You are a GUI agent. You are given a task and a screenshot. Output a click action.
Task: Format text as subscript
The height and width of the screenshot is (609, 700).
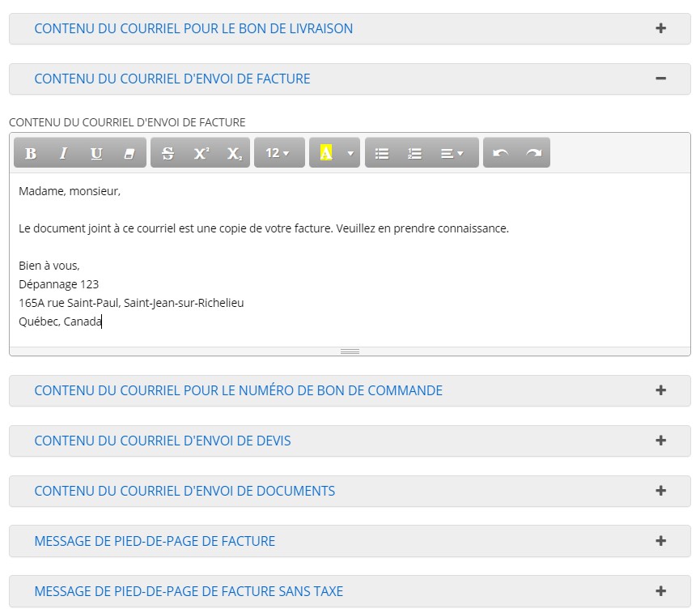(238, 153)
